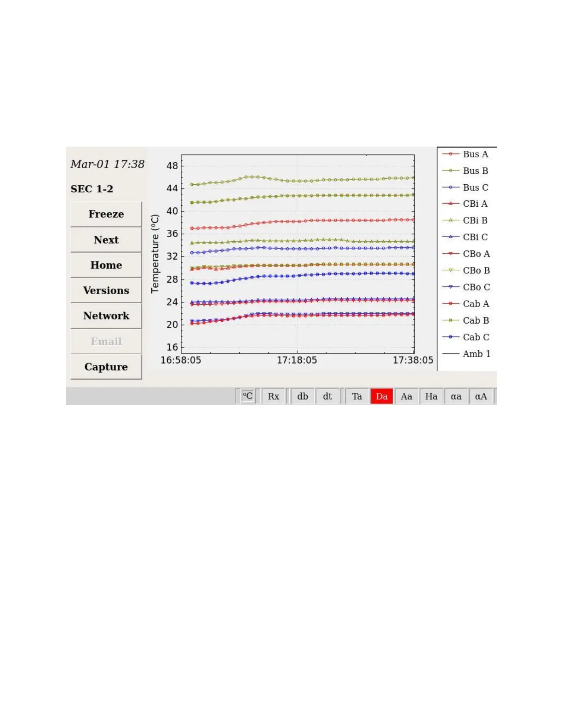
Task: Capture the current chart
Action: [x=106, y=367]
